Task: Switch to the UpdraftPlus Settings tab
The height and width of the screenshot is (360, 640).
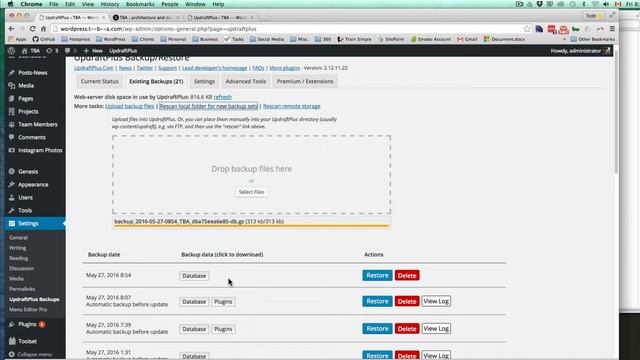Action: point(204,81)
